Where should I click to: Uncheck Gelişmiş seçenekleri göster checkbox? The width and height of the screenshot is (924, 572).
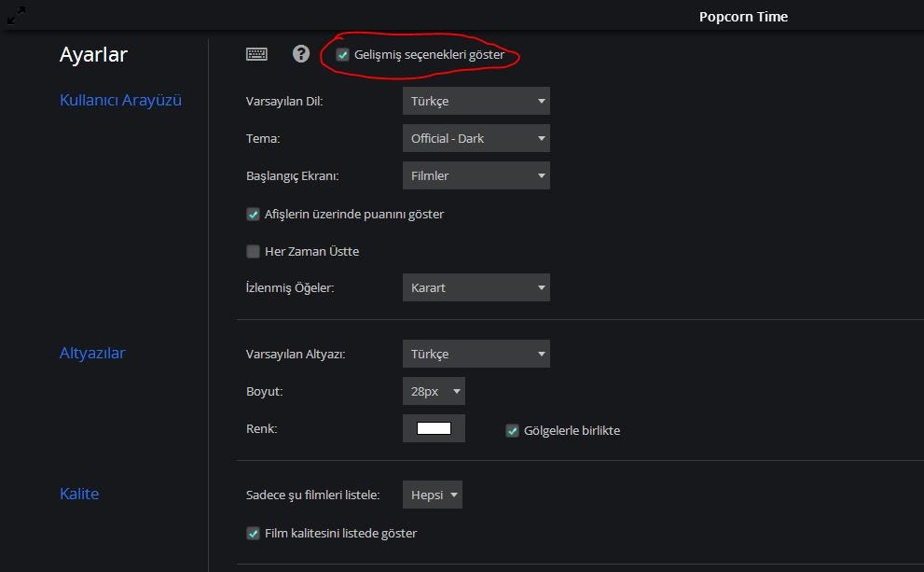(x=342, y=55)
